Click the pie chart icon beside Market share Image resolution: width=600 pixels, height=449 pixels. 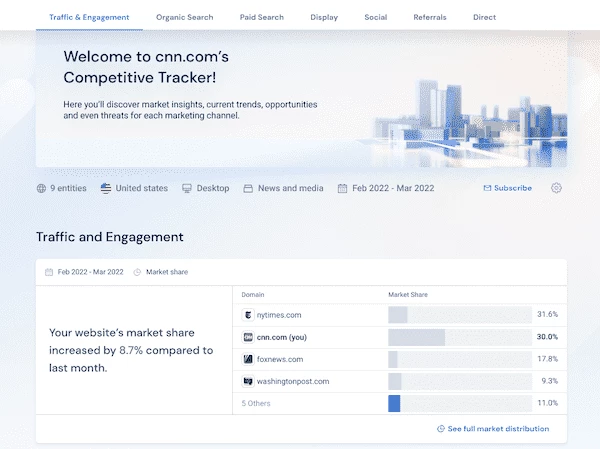[137, 272]
